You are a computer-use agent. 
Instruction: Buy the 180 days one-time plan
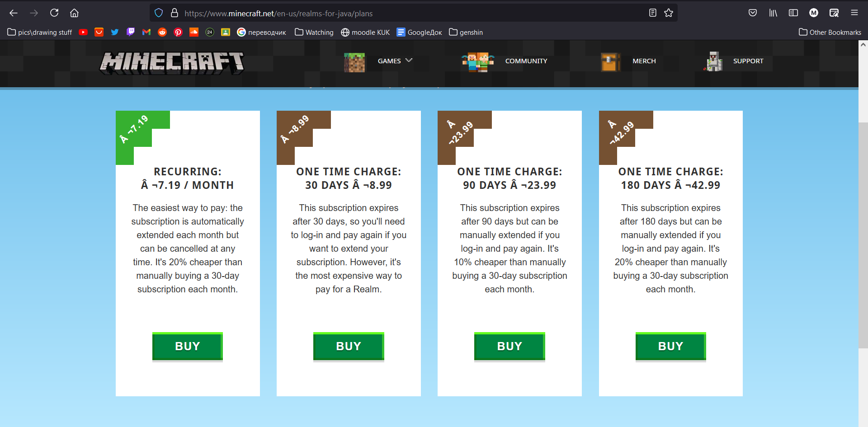(671, 347)
